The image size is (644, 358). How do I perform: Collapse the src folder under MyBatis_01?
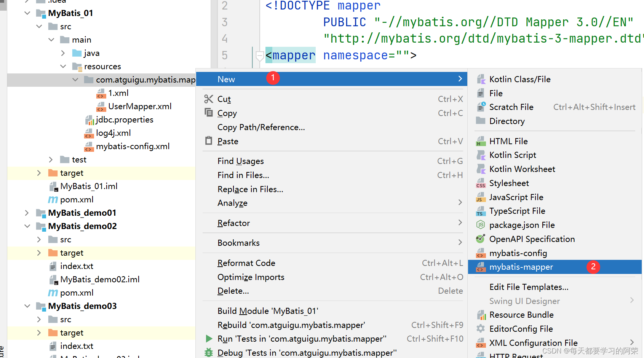(39, 27)
